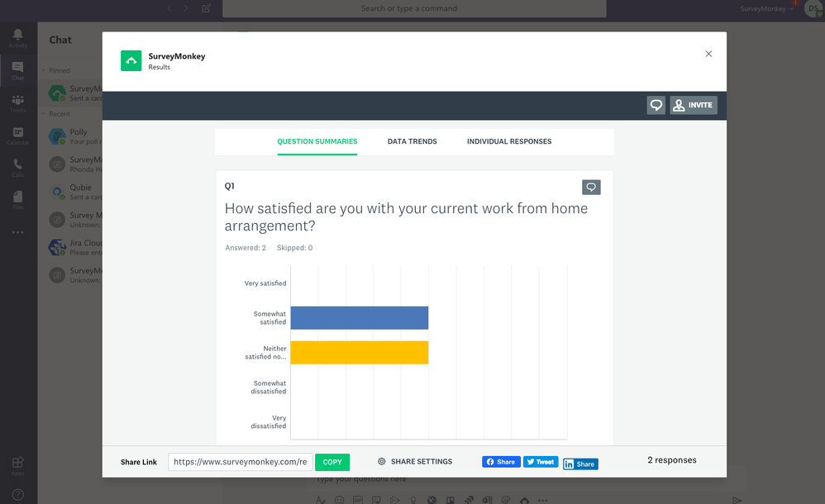The height and width of the screenshot is (504, 825).
Task: Open the Apps store icon in the sidebar
Action: (18, 466)
